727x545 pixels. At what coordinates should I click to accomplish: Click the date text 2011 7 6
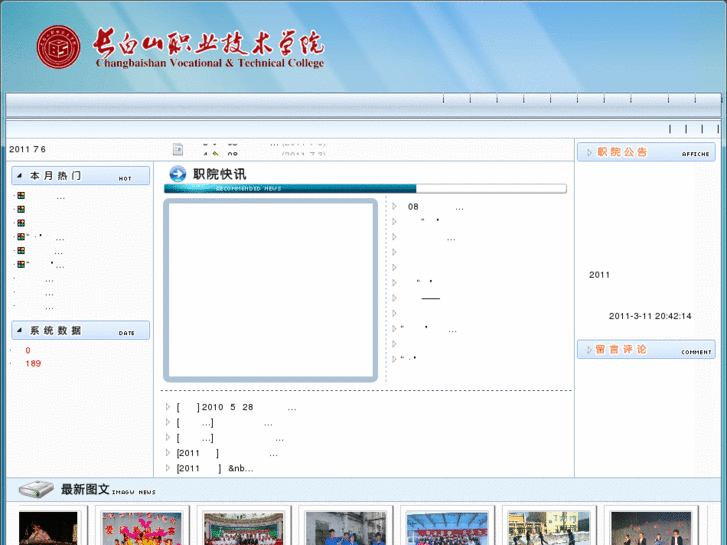27,149
